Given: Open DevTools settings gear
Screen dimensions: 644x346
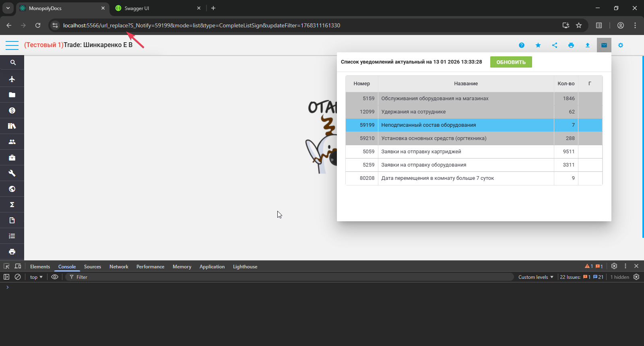Looking at the screenshot, I should tap(614, 266).
